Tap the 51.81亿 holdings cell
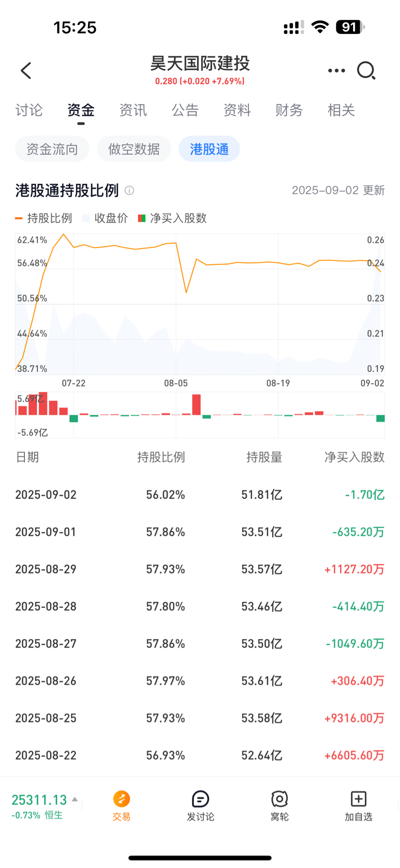The height and width of the screenshot is (868, 400). [x=261, y=495]
